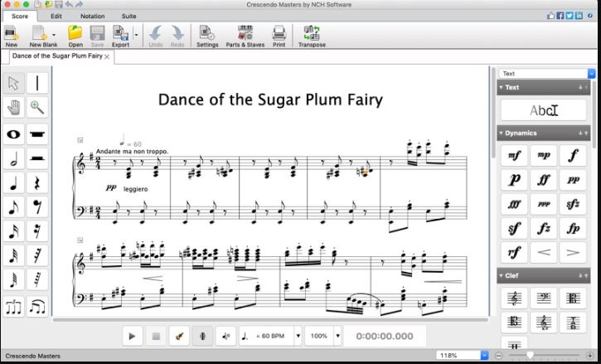
Task: Insert the sforzando sfz dynamic marking
Action: point(572,204)
